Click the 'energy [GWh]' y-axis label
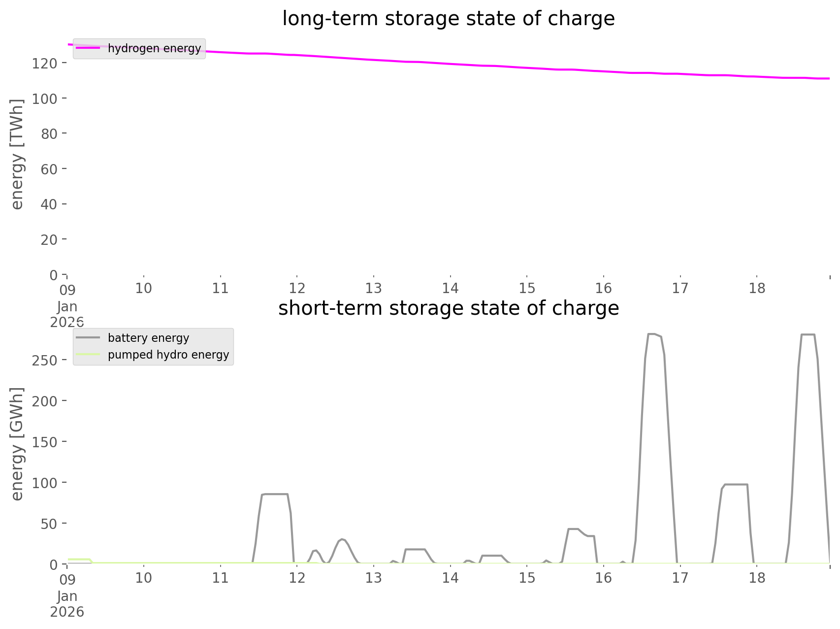The height and width of the screenshot is (629, 840). 17,444
